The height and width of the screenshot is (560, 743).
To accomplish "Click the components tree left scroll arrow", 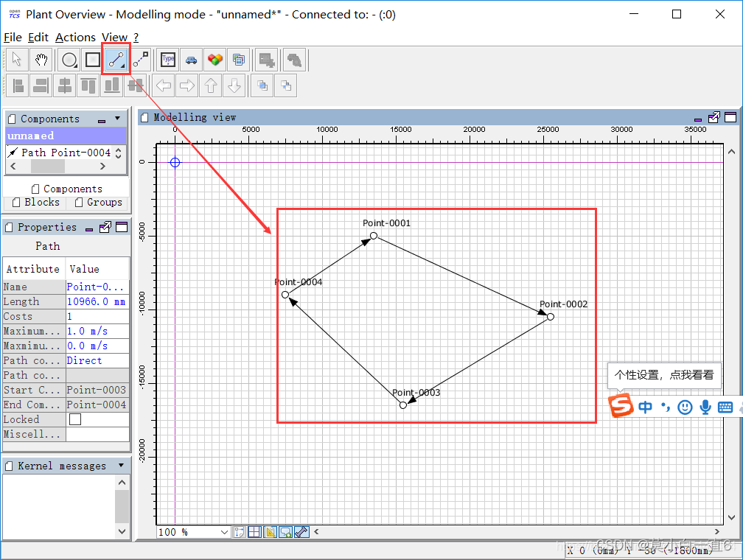I will [x=13, y=167].
